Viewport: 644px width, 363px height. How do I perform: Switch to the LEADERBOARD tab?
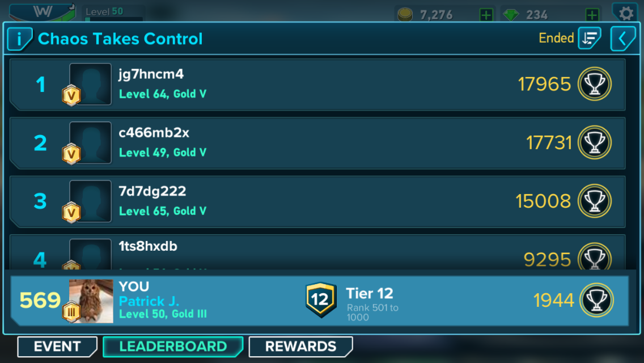pos(173,347)
